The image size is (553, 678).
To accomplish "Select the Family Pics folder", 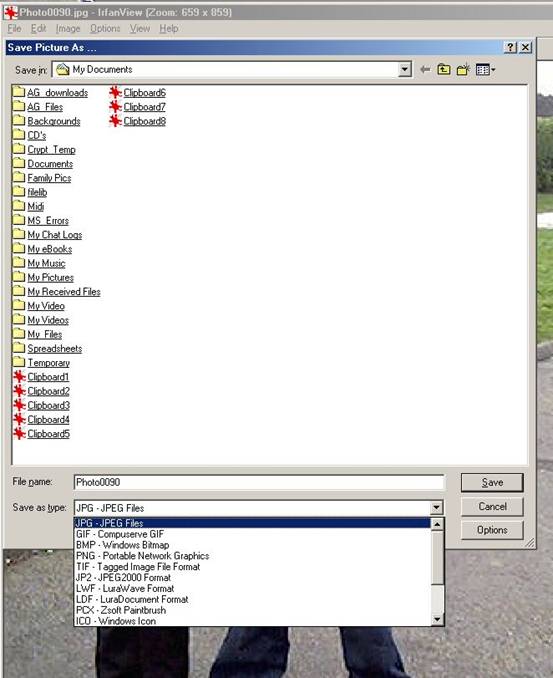I will click(49, 178).
